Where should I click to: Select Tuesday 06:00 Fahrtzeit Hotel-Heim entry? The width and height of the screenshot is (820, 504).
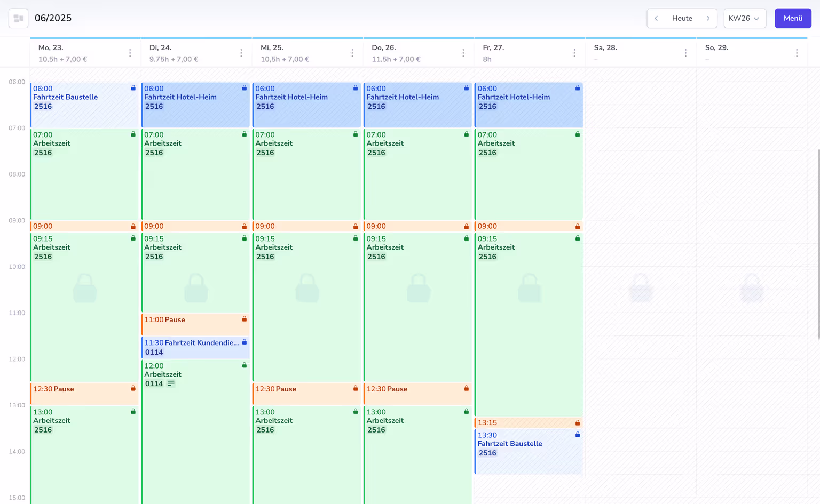click(x=195, y=105)
